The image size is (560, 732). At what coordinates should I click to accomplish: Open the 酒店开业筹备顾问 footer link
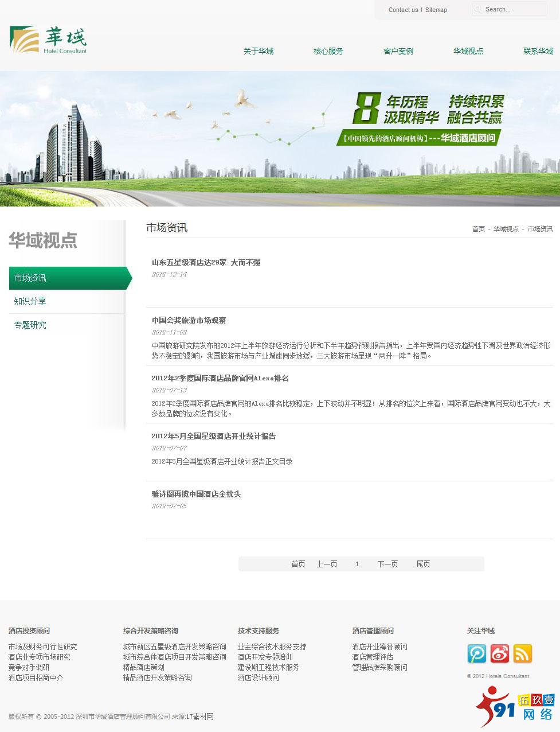(x=379, y=647)
